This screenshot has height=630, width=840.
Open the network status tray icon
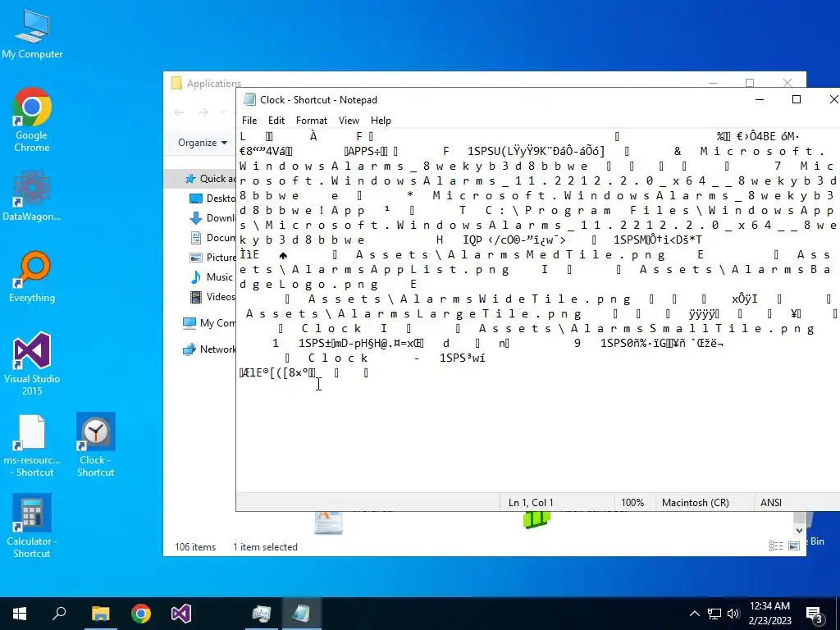tap(714, 614)
